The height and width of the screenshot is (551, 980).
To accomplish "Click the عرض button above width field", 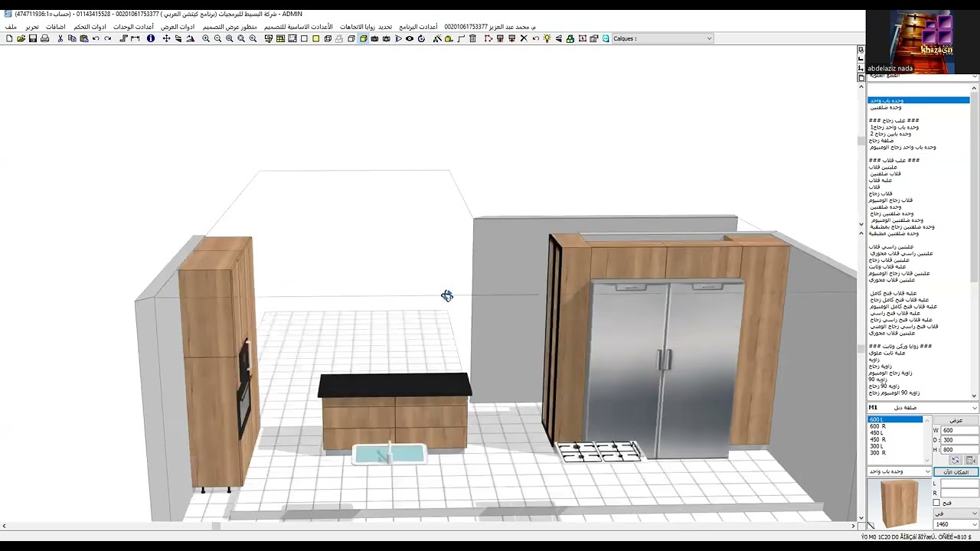I will click(955, 420).
